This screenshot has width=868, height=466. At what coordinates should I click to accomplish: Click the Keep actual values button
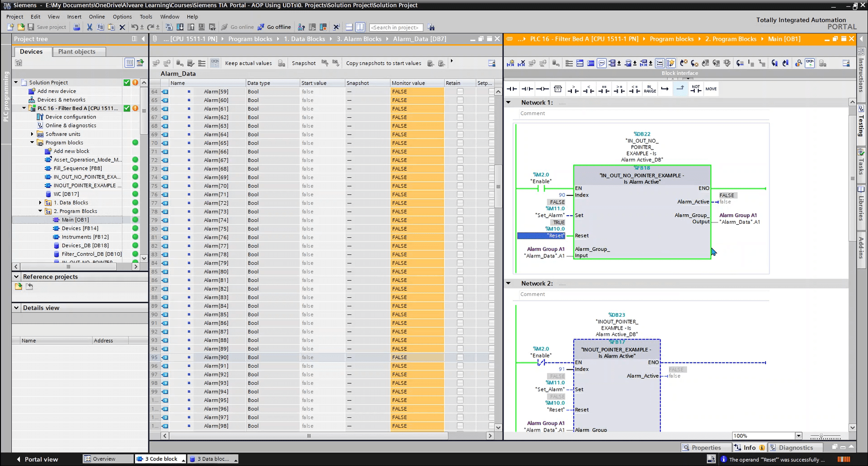248,63
